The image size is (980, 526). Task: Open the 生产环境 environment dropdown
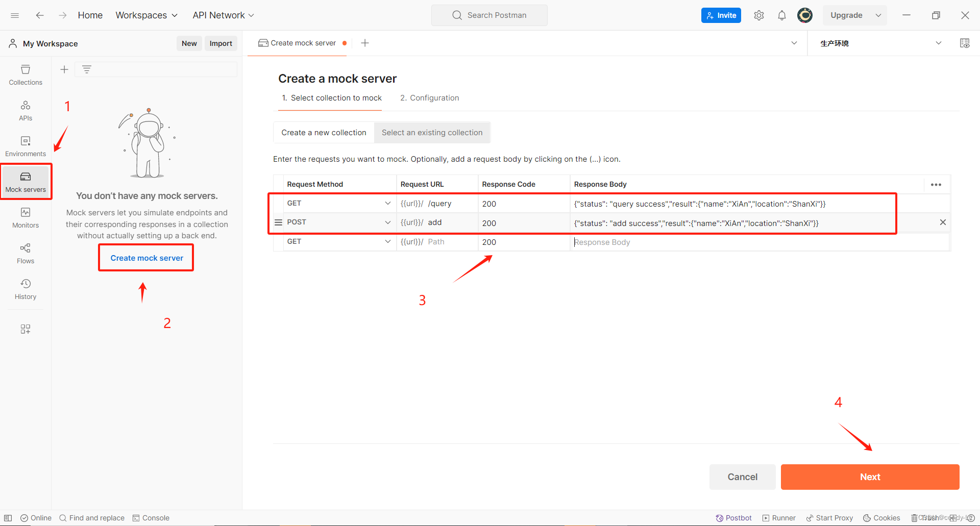pyautogui.click(x=880, y=43)
